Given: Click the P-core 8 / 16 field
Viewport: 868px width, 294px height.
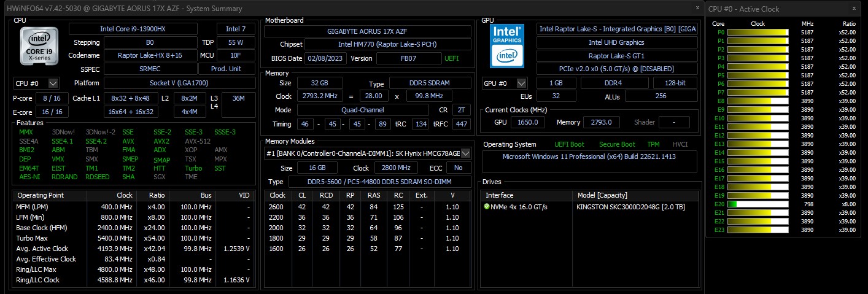Looking at the screenshot, I should 52,98.
